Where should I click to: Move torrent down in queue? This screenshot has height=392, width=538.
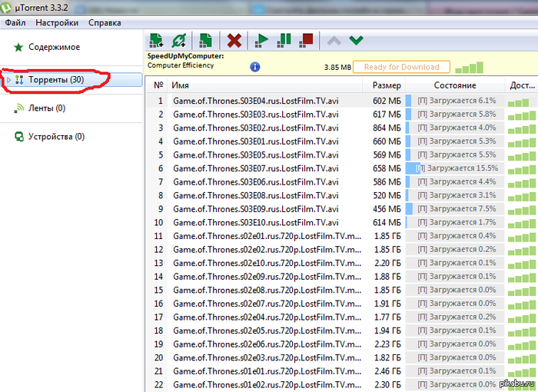[x=356, y=40]
